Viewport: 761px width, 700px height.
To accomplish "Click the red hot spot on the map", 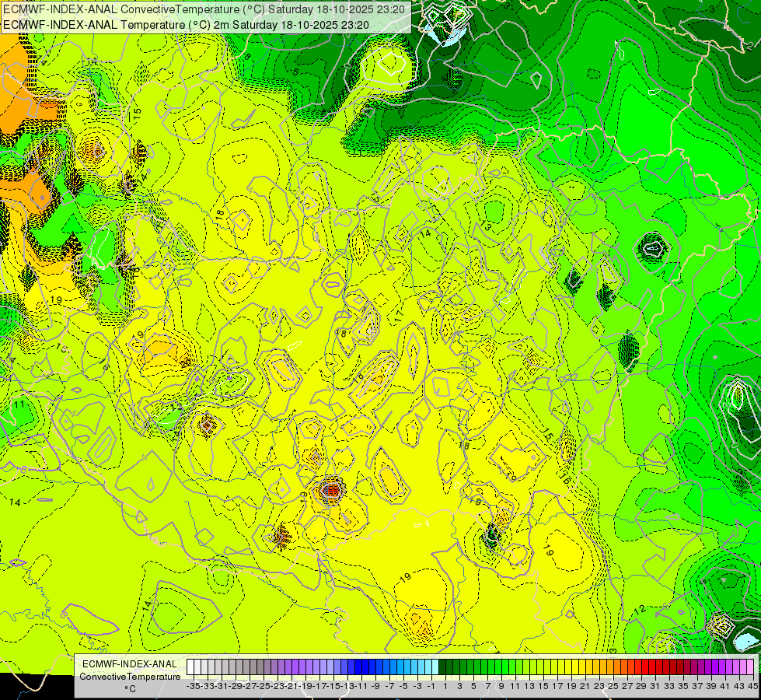I will pyautogui.click(x=332, y=490).
